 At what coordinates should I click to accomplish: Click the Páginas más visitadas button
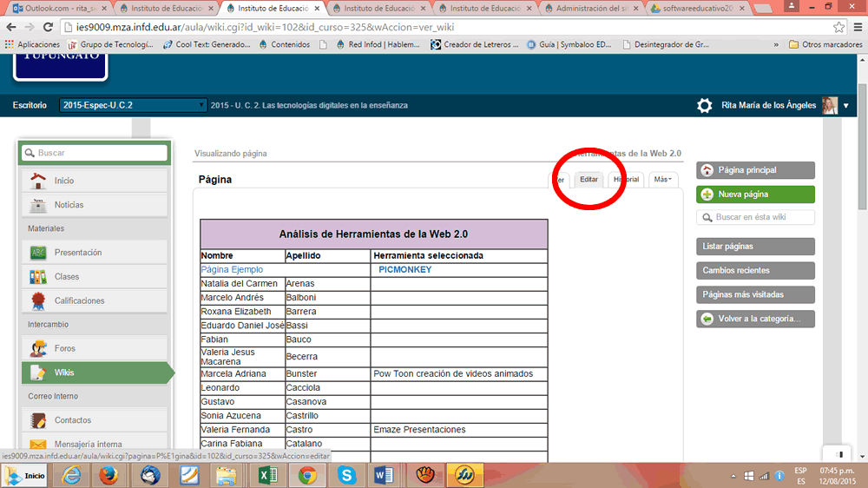click(755, 294)
